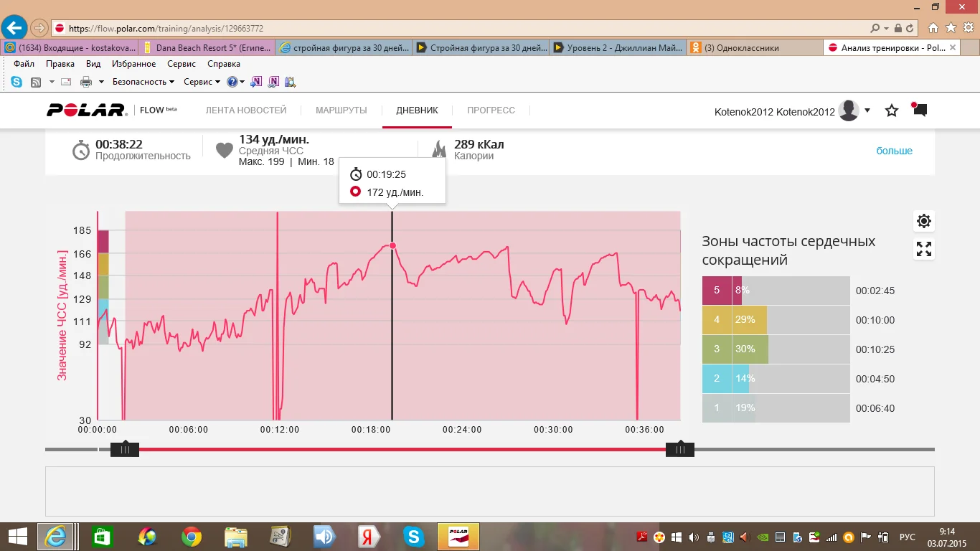
Task: Switch to the Dana Beach Resort tab
Action: (207, 48)
